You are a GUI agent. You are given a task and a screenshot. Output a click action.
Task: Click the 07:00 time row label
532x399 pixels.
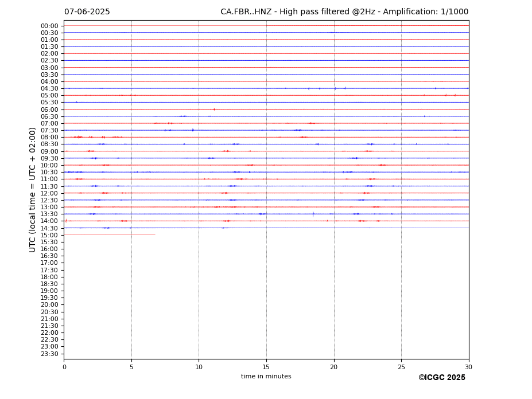click(49, 124)
